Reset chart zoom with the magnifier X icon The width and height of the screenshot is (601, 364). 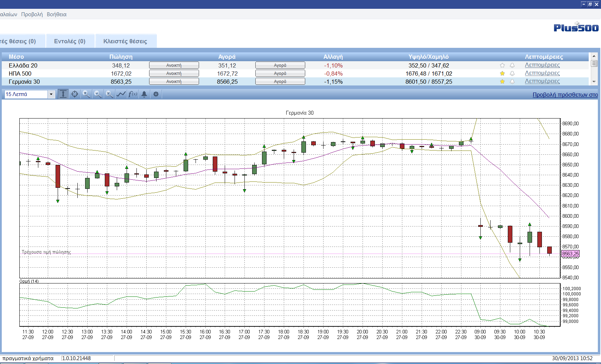coord(109,94)
